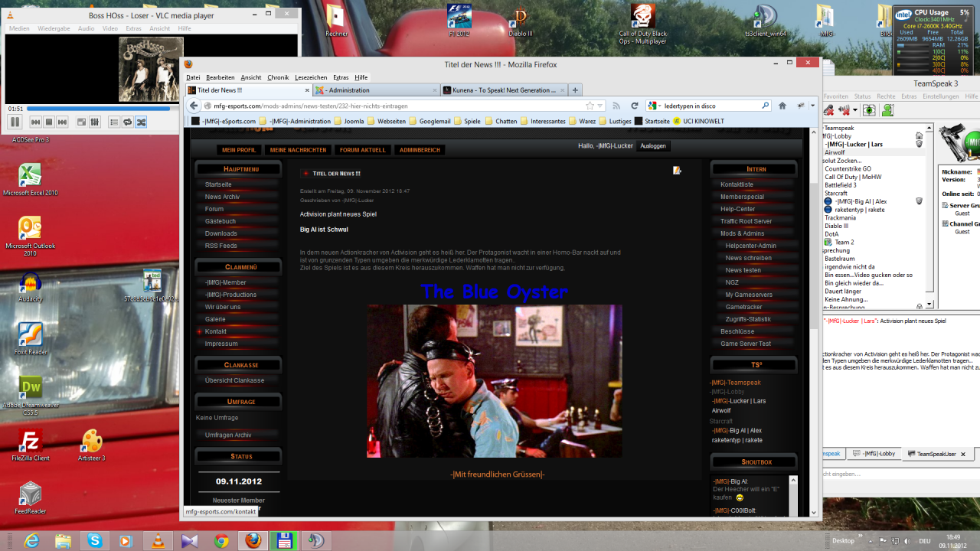The image size is (980, 551).
Task: Click VLC stop playback button
Action: click(49, 122)
